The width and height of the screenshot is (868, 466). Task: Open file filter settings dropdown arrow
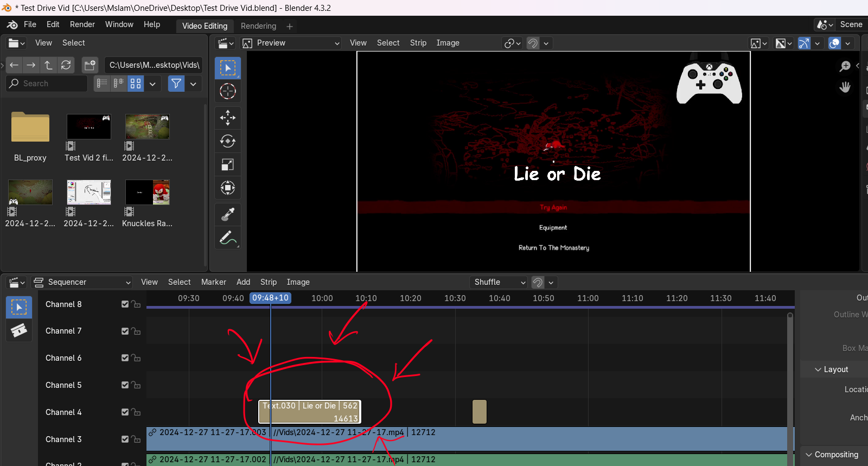193,84
